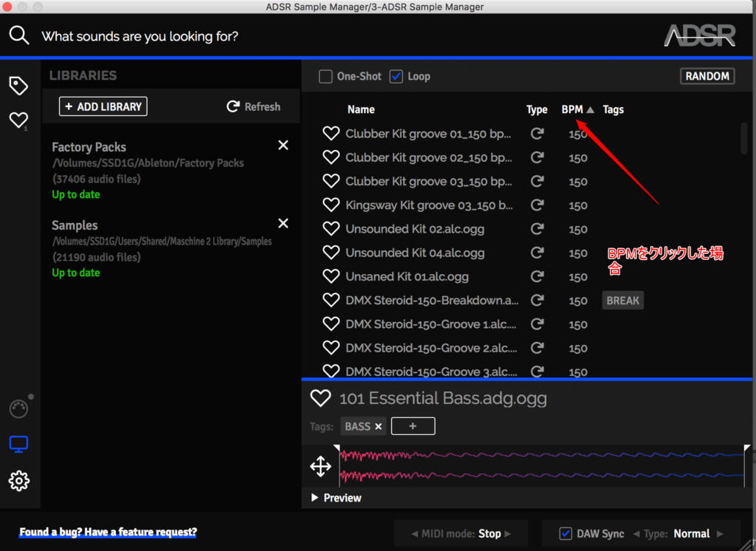Click the Refresh libraries icon
Image resolution: width=756 pixels, height=551 pixels.
233,107
